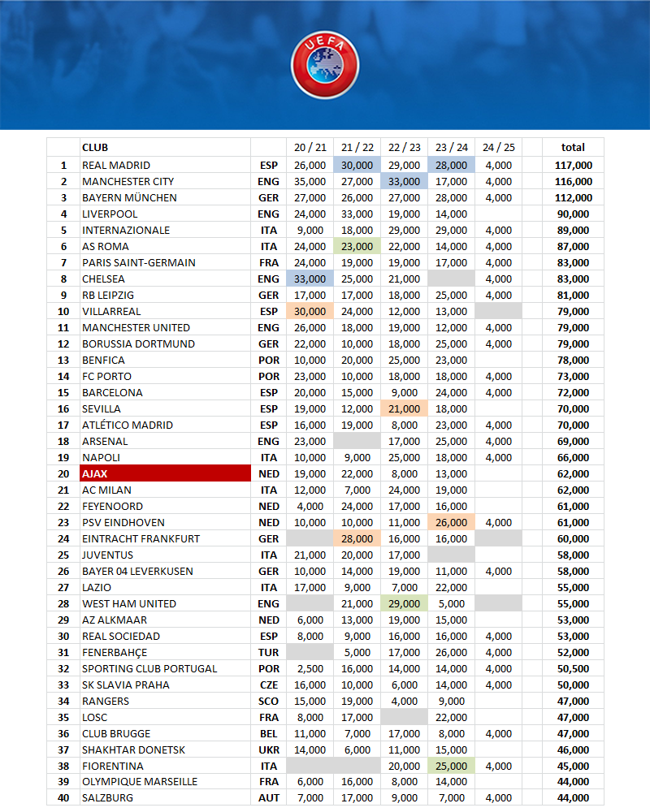Click the NAPOLI club name
Viewport: 650px width, 812px height.
click(x=101, y=458)
